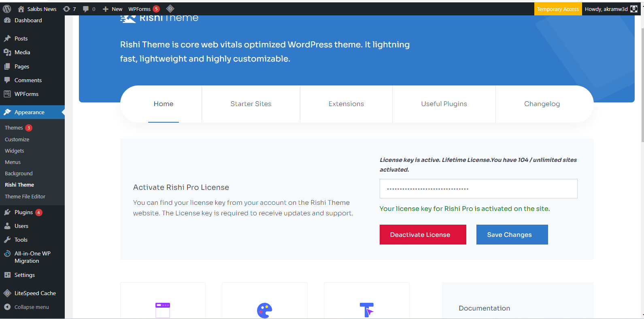The image size is (644, 319).
Task: Switch to the Starter Sites tab
Action: pos(251,104)
